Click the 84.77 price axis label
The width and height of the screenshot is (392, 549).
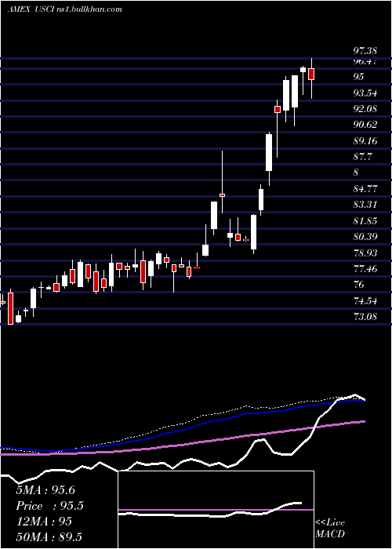pyautogui.click(x=365, y=189)
